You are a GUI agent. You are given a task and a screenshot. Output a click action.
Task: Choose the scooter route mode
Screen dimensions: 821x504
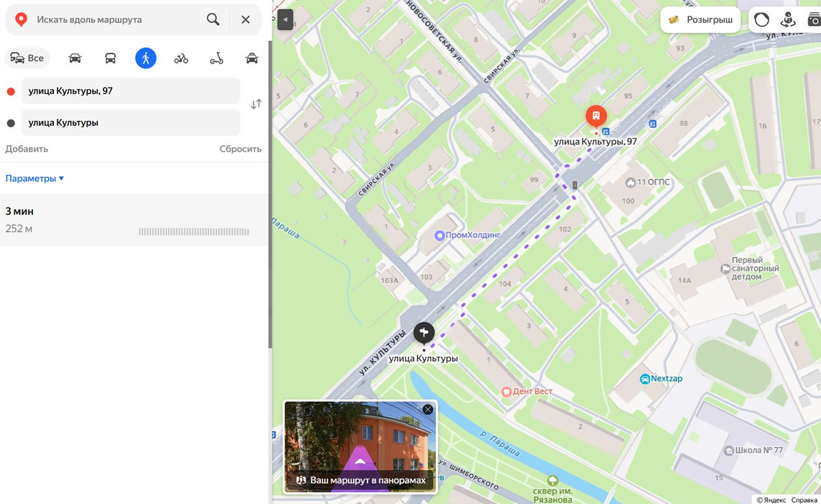coord(216,58)
